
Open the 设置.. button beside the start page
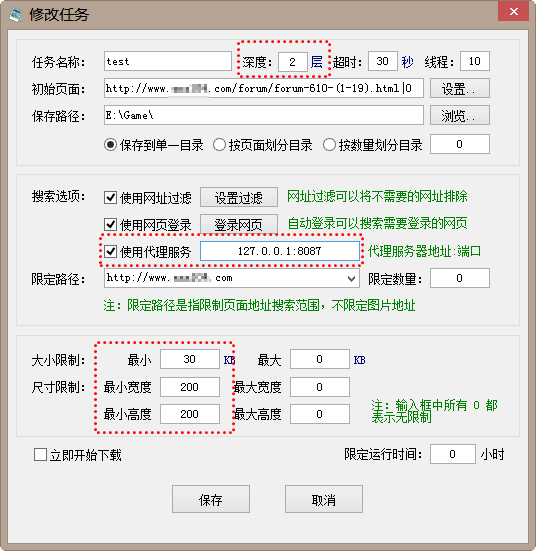click(x=460, y=88)
